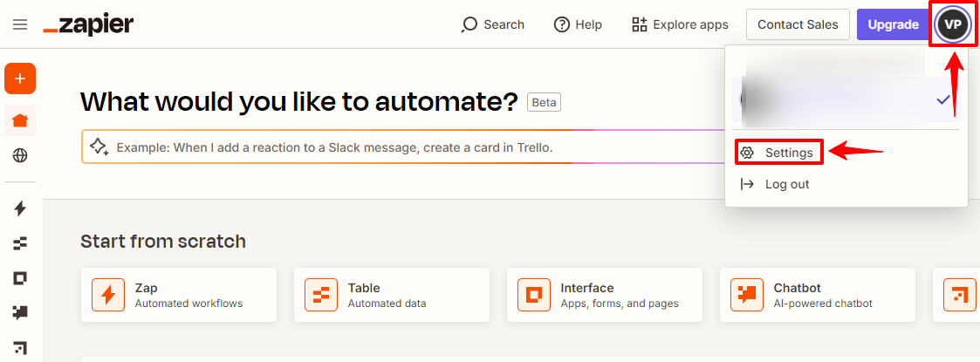This screenshot has width=980, height=362.
Task: Select the blurred checked account entry
Action: [x=846, y=100]
